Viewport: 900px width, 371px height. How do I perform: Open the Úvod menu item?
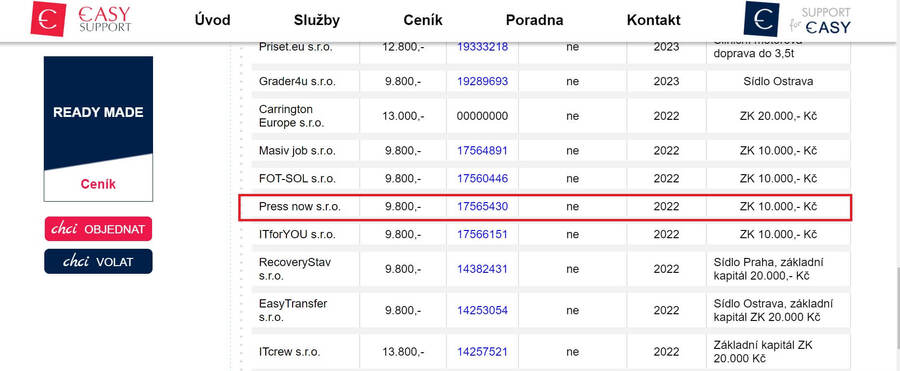point(212,20)
